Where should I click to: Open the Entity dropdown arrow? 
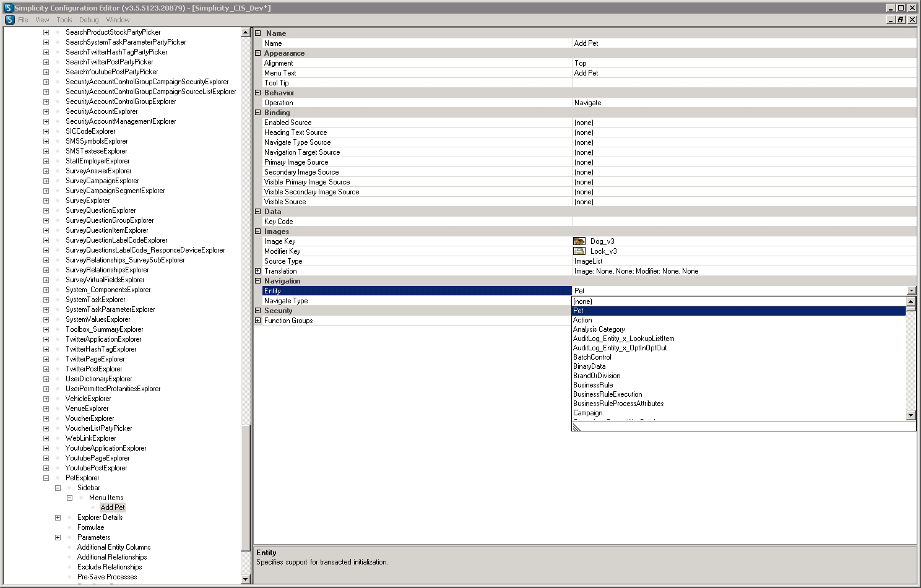coord(911,291)
